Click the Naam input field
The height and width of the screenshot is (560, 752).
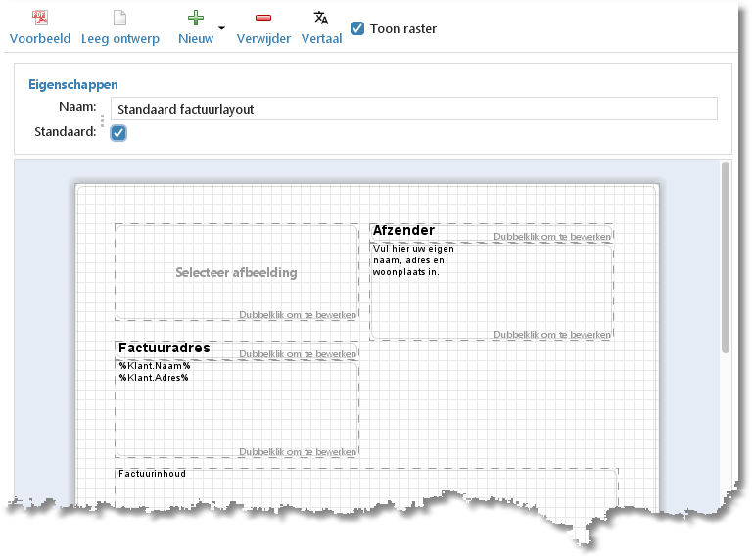[x=414, y=109]
